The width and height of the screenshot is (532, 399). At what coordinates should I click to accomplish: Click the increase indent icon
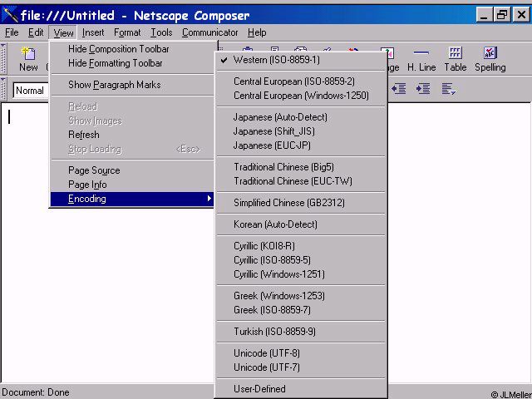(x=423, y=89)
